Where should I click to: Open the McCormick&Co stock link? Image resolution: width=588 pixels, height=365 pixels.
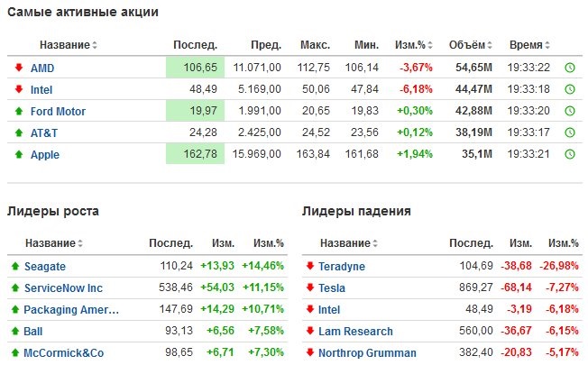tap(64, 353)
